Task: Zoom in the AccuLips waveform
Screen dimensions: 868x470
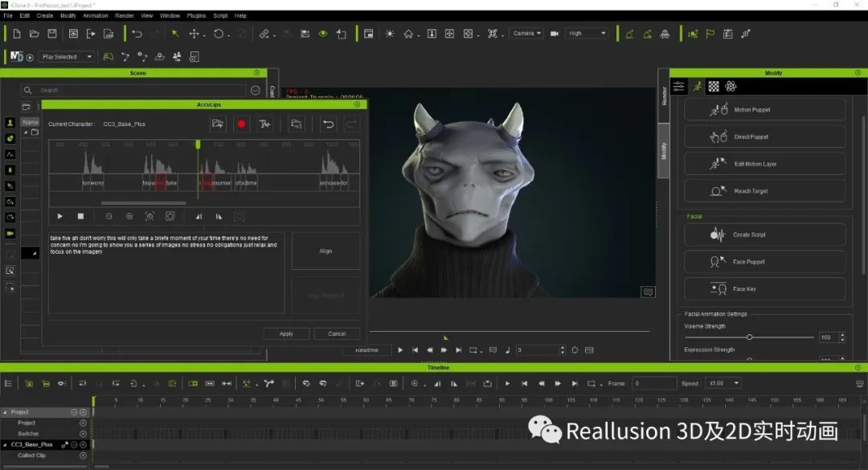Action: click(129, 216)
